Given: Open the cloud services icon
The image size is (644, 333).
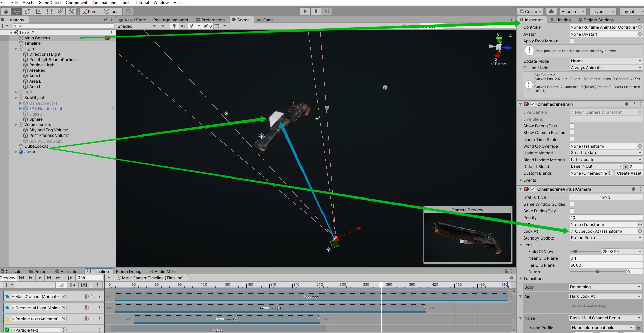Looking at the screenshot, I should pos(551,11).
